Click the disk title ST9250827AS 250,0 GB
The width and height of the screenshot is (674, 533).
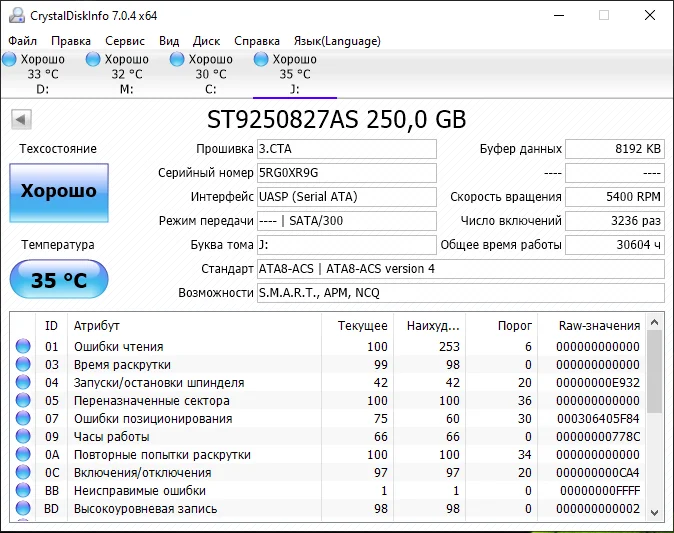pos(337,119)
